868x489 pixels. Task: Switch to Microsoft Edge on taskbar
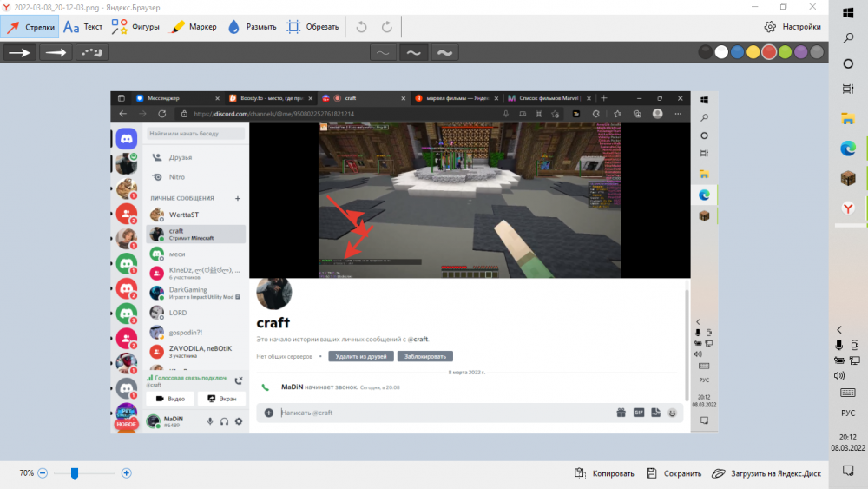tap(848, 149)
